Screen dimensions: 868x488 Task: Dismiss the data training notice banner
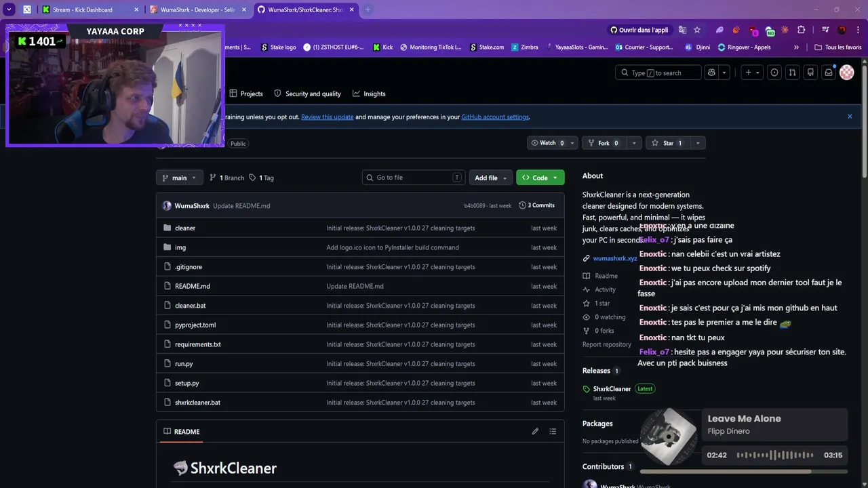850,117
